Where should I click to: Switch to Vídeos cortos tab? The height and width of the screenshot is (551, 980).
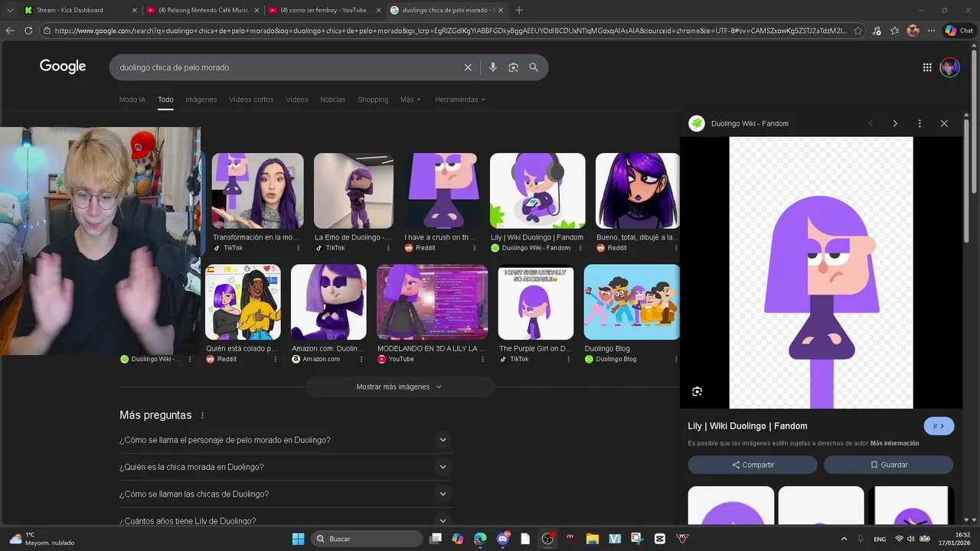coord(251,99)
